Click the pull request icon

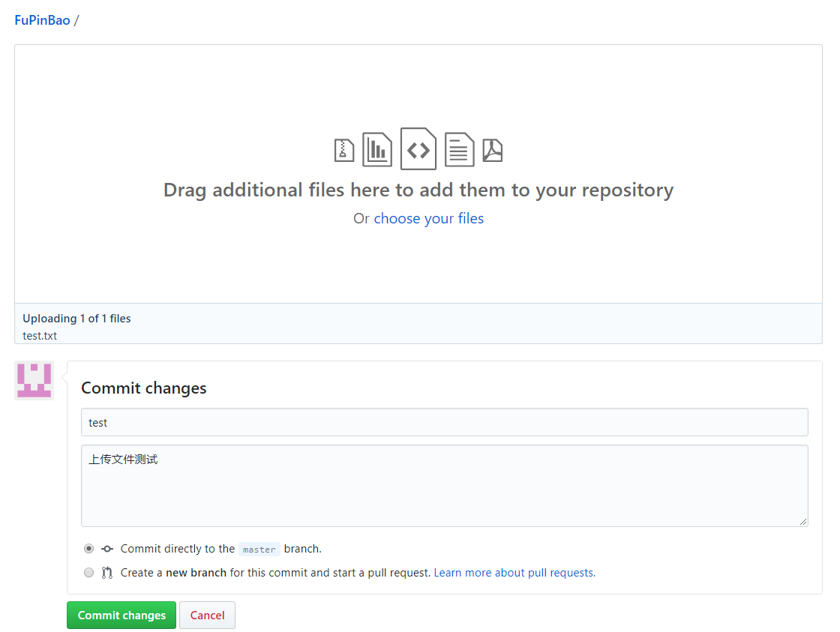(107, 573)
